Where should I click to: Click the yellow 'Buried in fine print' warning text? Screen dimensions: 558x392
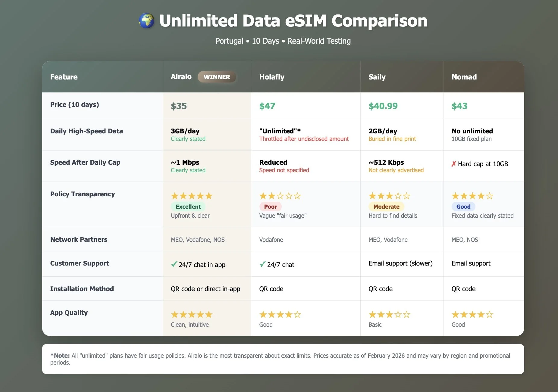tap(392, 139)
